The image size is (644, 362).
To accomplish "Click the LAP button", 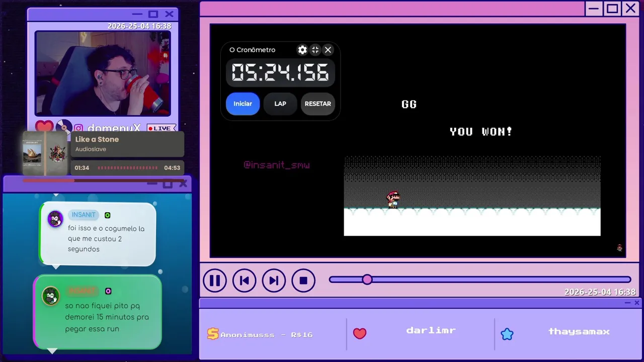I will click(x=280, y=104).
